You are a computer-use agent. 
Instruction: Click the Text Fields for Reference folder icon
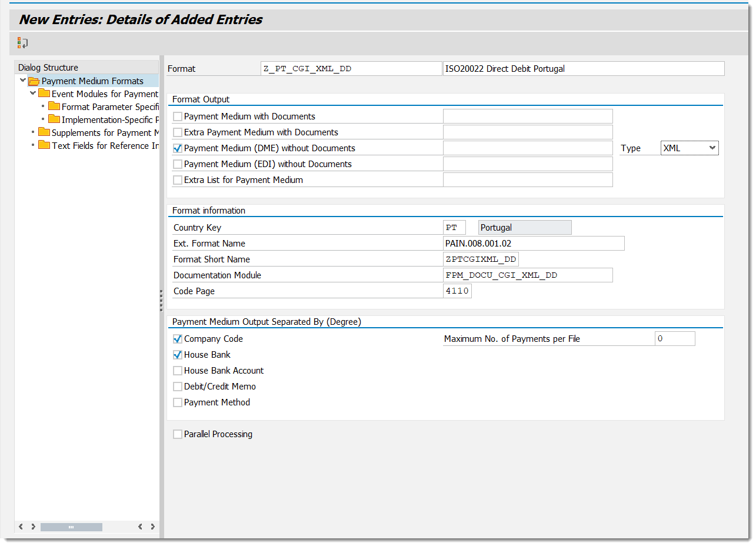[44, 145]
